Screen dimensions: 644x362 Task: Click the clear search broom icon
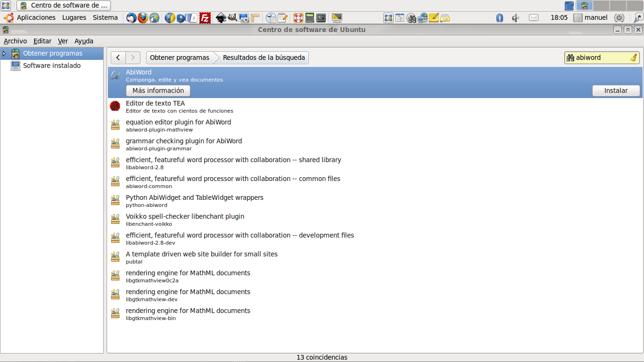tap(634, 58)
